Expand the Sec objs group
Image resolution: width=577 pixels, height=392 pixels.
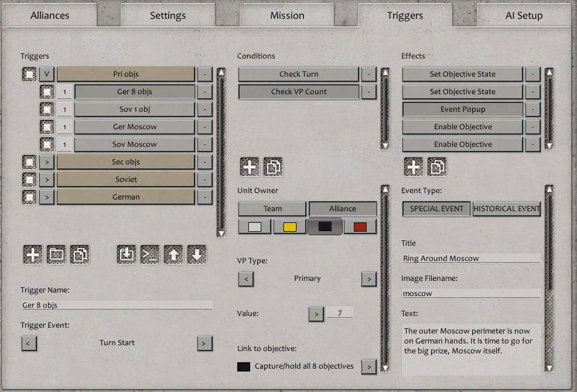47,162
